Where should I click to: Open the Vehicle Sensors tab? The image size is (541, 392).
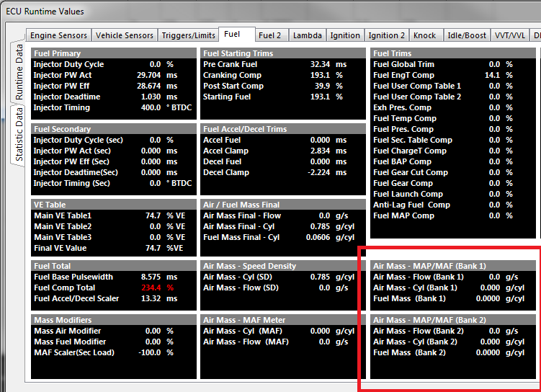coord(125,35)
